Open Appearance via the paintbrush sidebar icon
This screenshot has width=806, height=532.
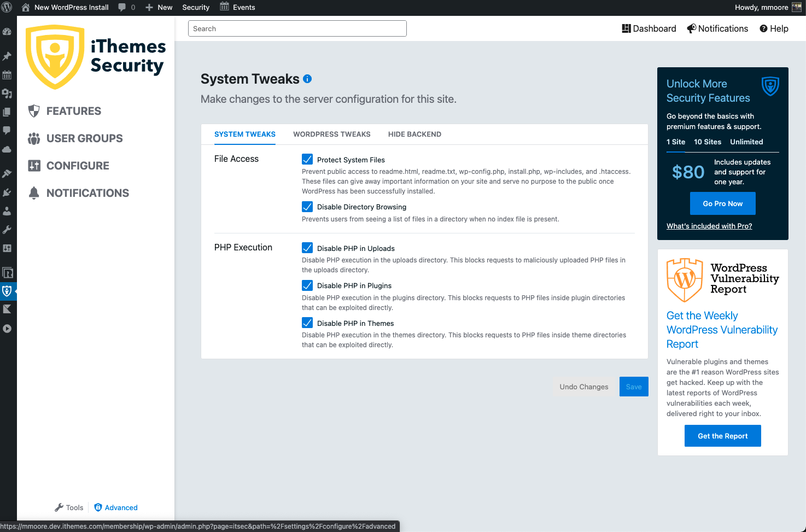(x=7, y=174)
